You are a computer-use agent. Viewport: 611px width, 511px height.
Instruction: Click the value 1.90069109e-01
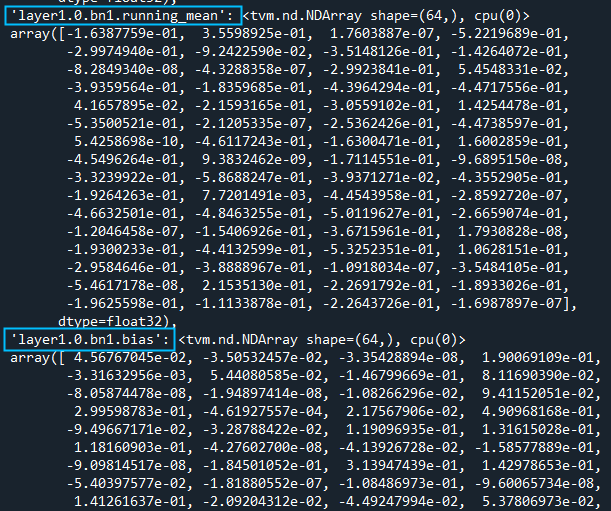coord(538,358)
